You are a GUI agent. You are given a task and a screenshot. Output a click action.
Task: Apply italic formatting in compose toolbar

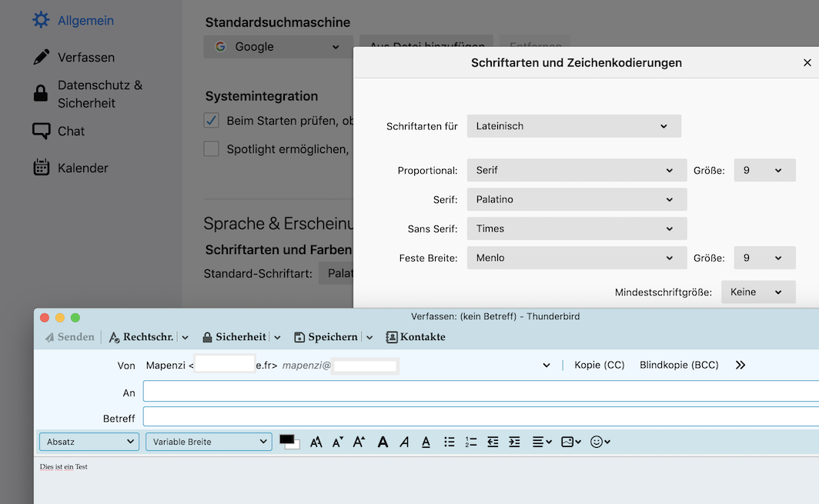coord(404,442)
